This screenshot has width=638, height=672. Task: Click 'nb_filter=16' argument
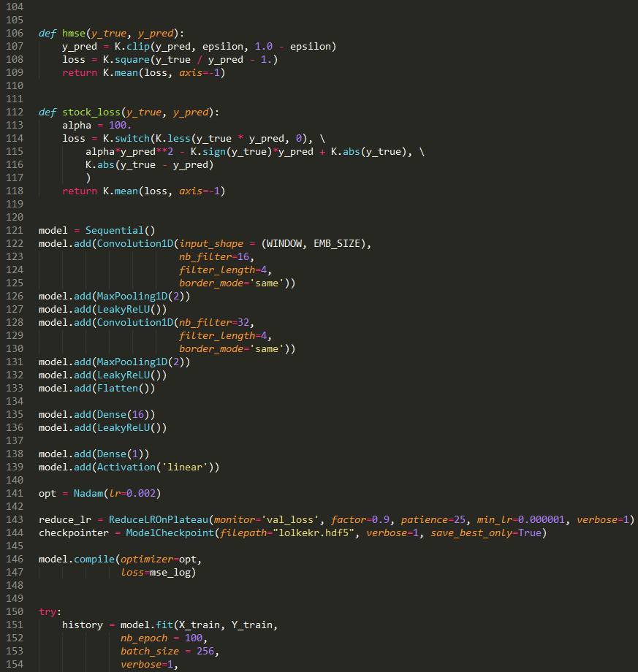tap(214, 256)
